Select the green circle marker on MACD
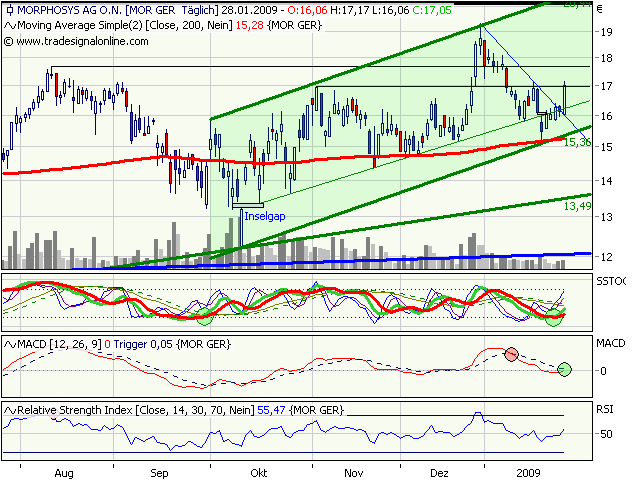This screenshot has height=480, width=640. (x=565, y=370)
